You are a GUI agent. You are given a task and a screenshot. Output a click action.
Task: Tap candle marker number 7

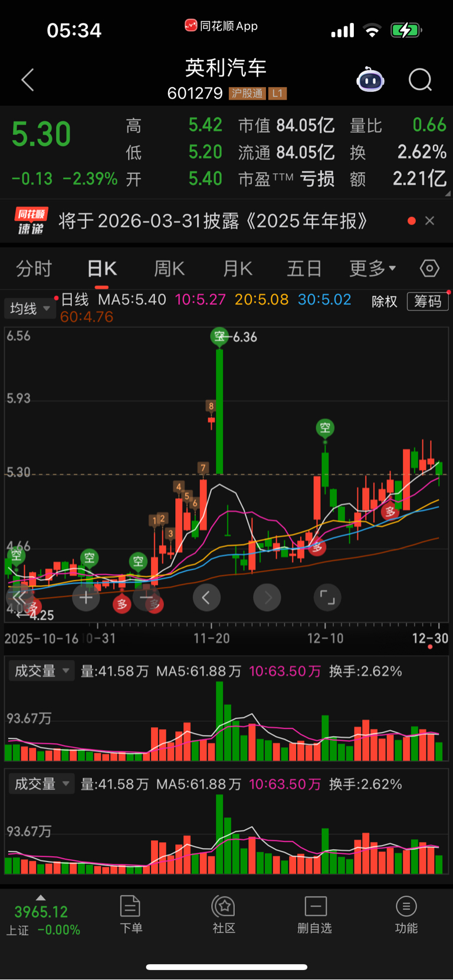pyautogui.click(x=203, y=468)
